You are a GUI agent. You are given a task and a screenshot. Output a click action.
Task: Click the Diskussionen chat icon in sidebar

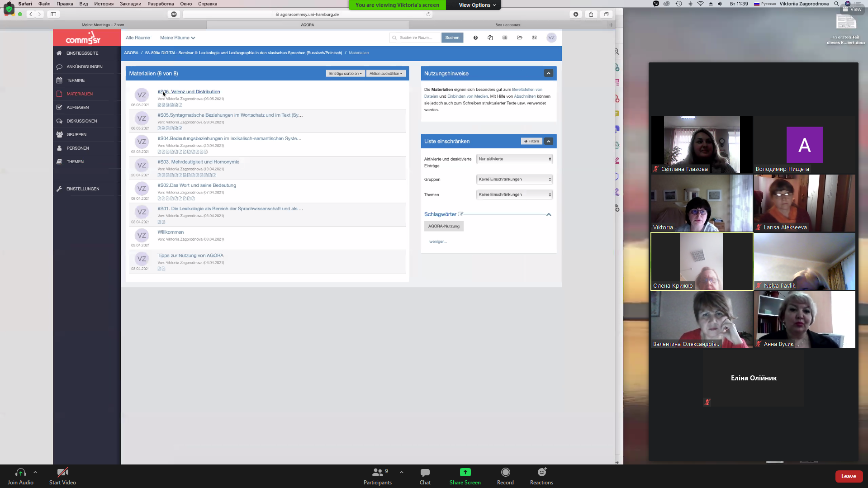coord(59,121)
